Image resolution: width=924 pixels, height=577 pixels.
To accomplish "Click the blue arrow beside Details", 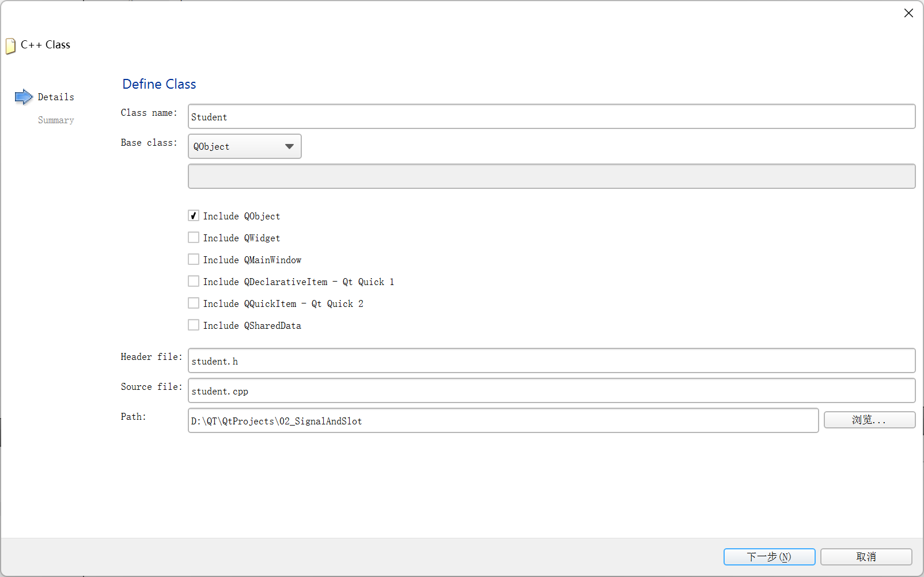I will click(24, 97).
